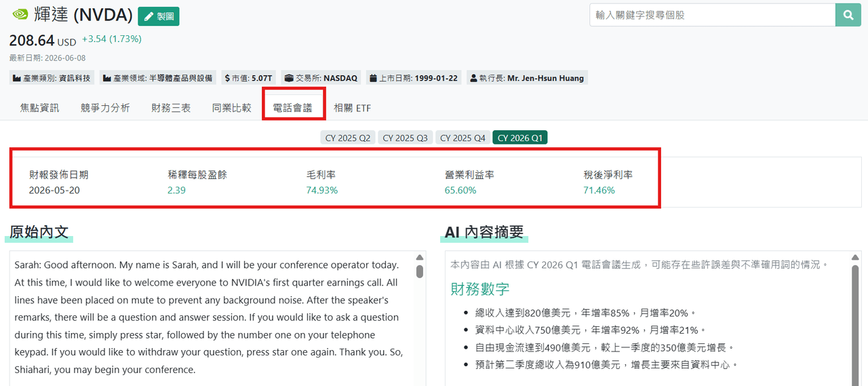The height and width of the screenshot is (386, 868).
Task: Click the transcript scrollbar thumb
Action: 420,271
